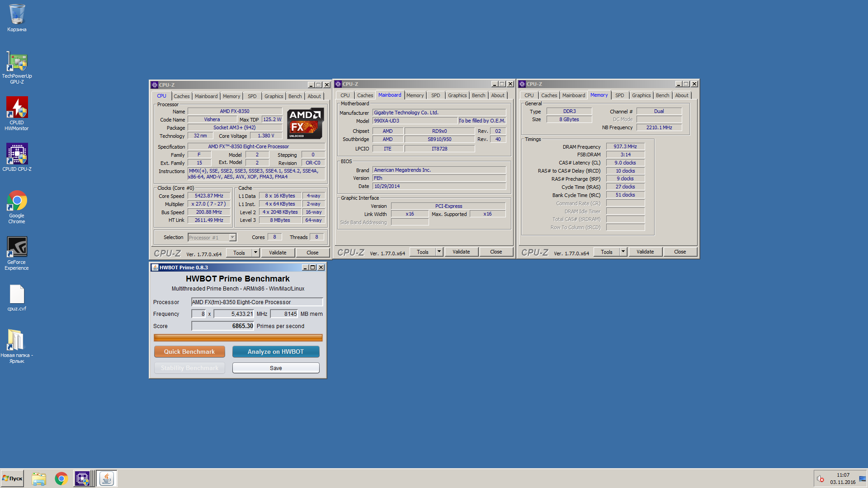Click the Core Speed value 5423.87 MHz
The height and width of the screenshot is (488, 868).
[x=209, y=196]
